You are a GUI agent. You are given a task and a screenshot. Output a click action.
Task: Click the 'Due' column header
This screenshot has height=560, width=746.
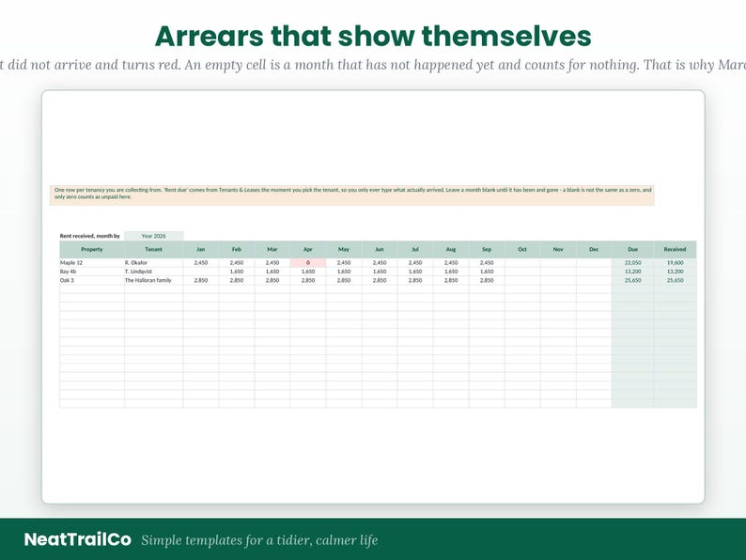pyautogui.click(x=632, y=249)
